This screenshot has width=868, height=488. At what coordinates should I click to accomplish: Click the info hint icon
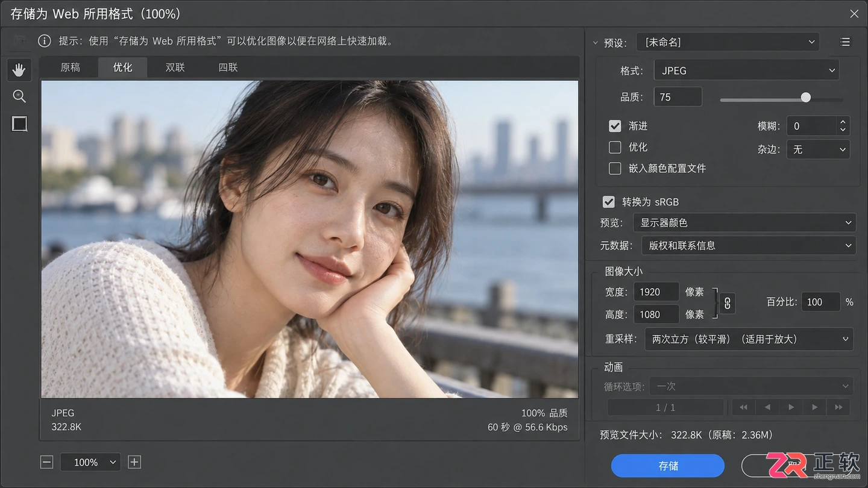(44, 41)
